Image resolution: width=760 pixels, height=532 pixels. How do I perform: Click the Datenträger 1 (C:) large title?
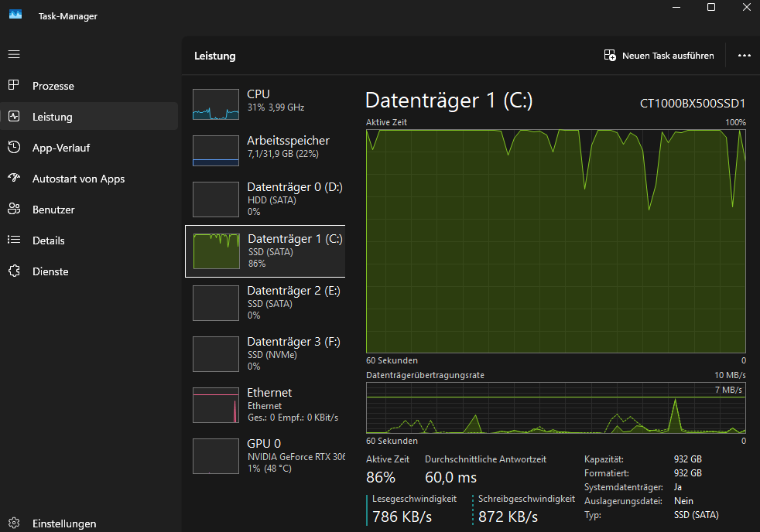449,101
